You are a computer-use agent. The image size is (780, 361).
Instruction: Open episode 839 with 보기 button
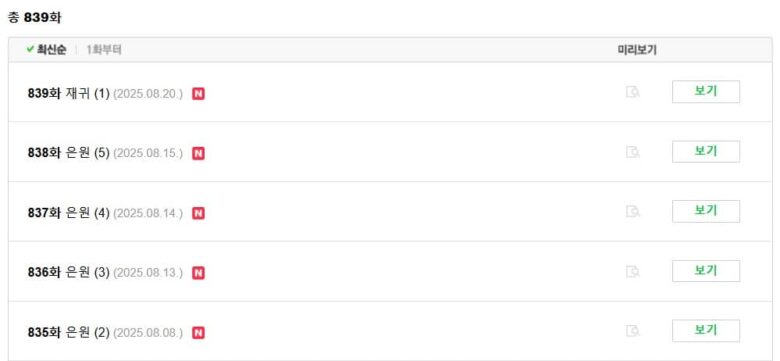pyautogui.click(x=706, y=91)
